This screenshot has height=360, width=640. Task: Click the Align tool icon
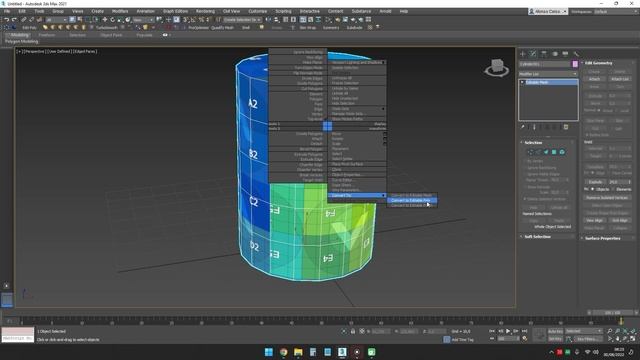point(276,20)
